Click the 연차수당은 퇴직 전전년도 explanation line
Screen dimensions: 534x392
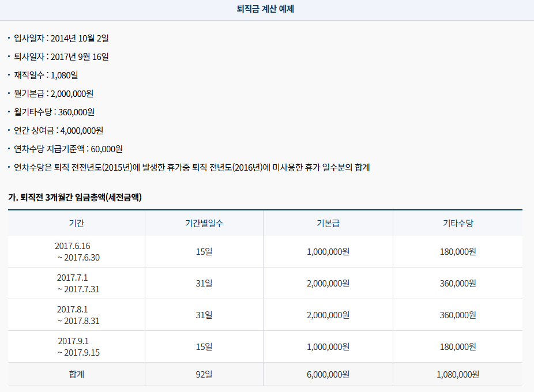[191, 167]
